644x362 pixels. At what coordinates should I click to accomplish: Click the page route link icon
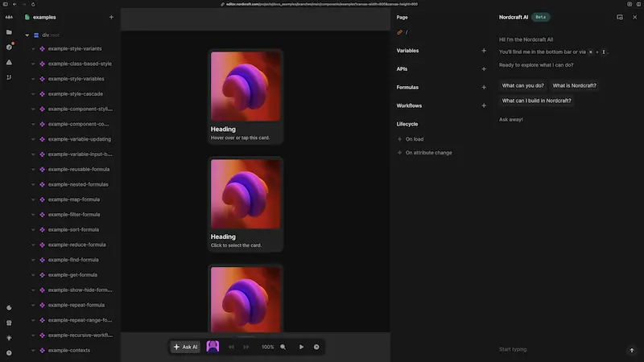tap(399, 32)
